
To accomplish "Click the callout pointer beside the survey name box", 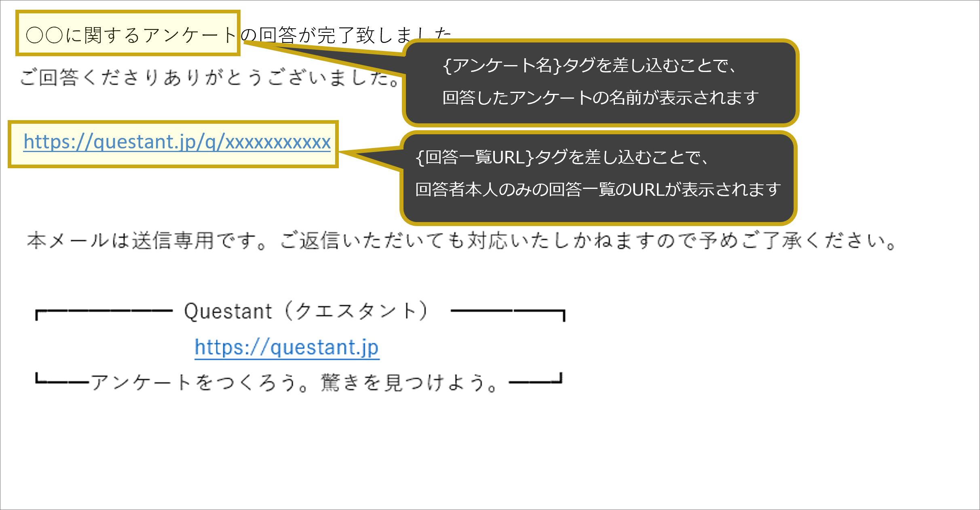I will point(323,57).
